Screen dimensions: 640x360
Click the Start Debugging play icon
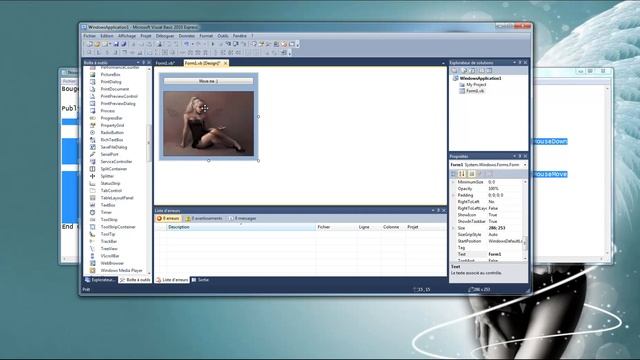tap(213, 44)
